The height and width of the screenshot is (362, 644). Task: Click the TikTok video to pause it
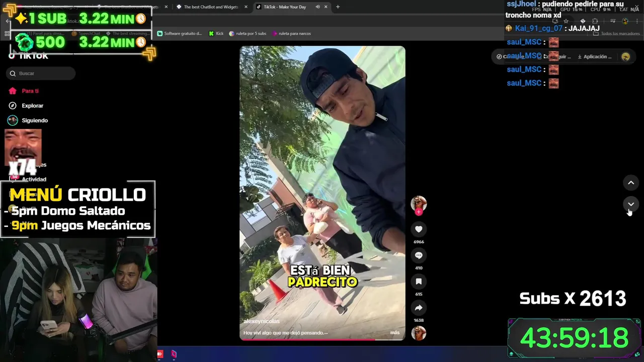[x=323, y=193]
